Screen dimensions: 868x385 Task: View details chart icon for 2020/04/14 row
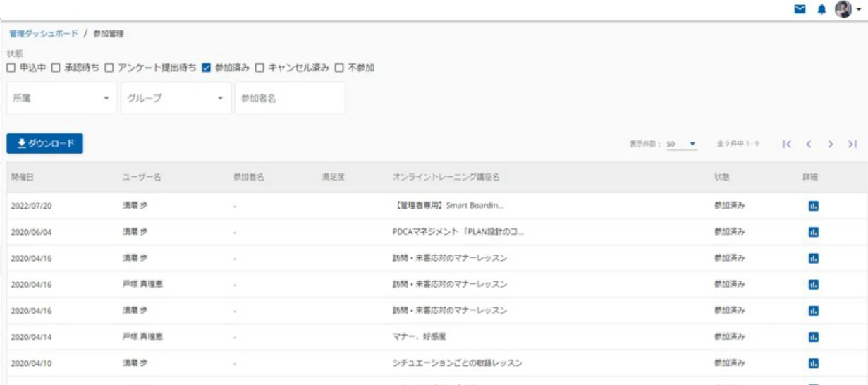[x=813, y=337]
